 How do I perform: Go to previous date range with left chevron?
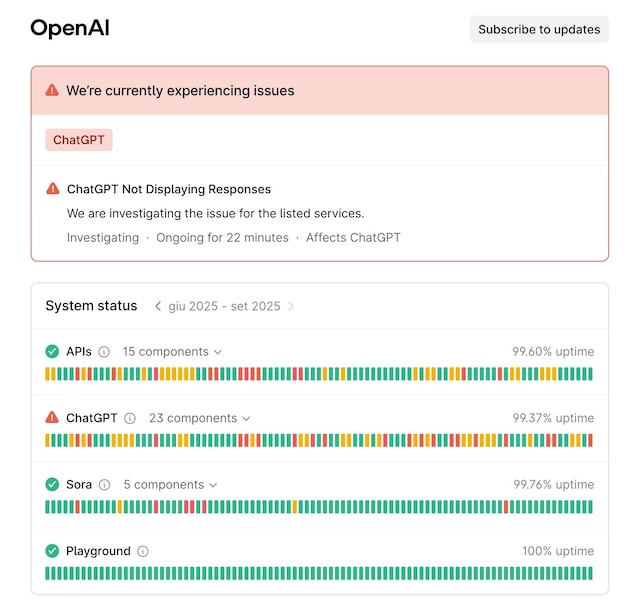[x=158, y=306]
